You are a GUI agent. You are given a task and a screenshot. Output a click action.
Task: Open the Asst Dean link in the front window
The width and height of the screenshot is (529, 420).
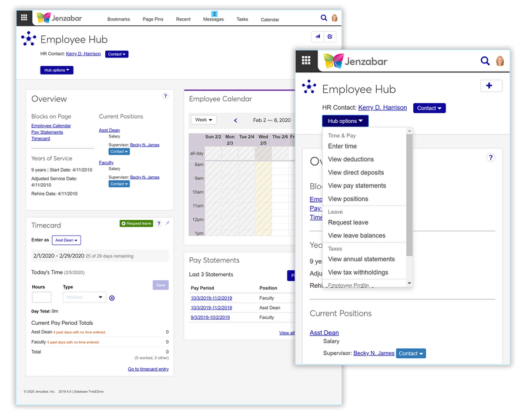pos(324,332)
